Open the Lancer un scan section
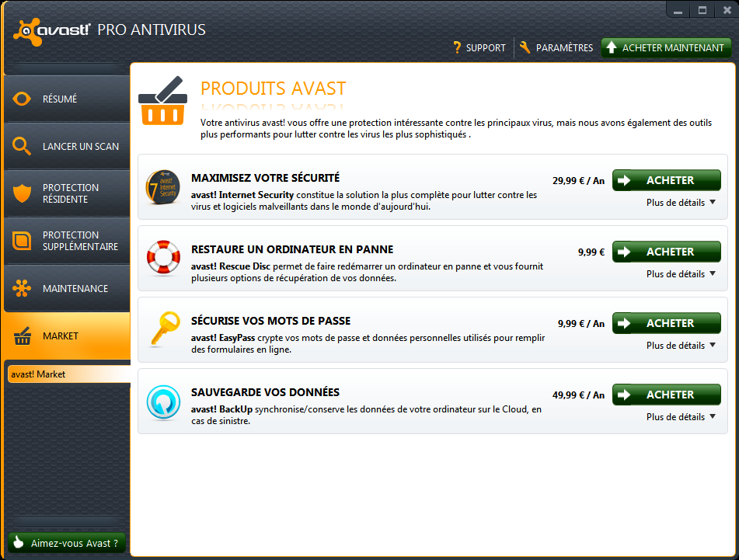Viewport: 739px width, 560px height. (x=67, y=147)
